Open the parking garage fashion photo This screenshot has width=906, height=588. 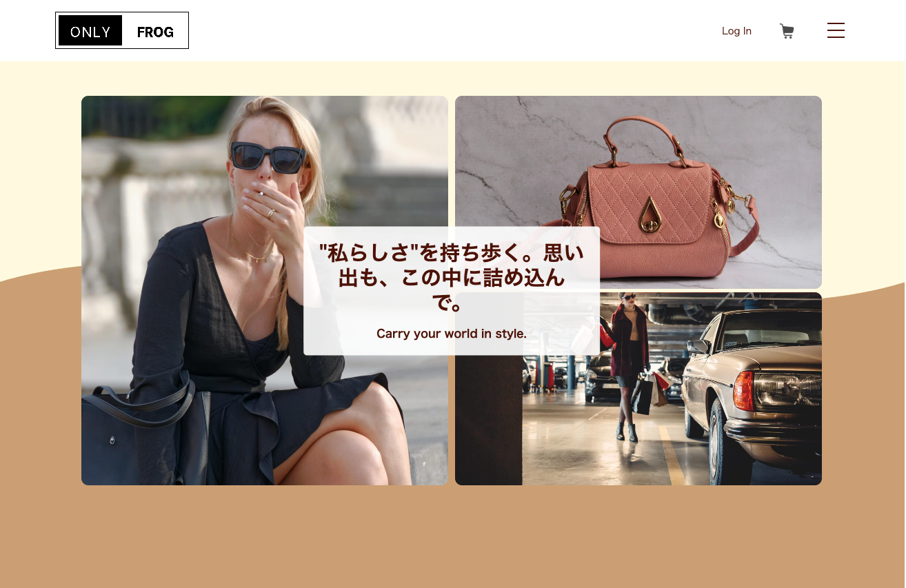pyautogui.click(x=638, y=389)
